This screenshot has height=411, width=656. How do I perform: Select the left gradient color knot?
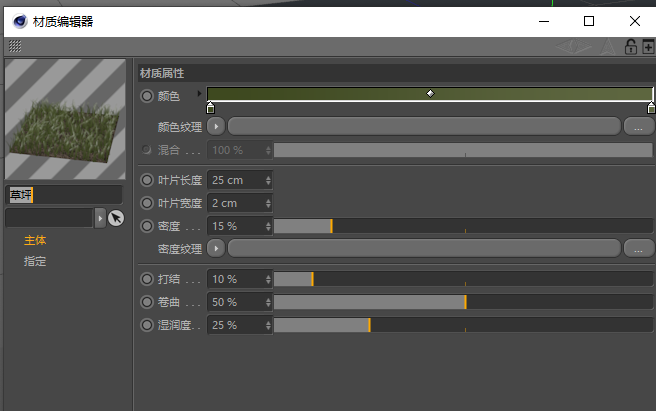coord(210,108)
